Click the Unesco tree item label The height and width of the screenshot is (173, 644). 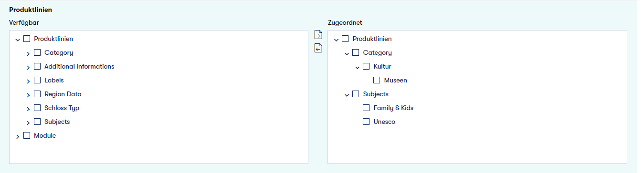coord(384,122)
